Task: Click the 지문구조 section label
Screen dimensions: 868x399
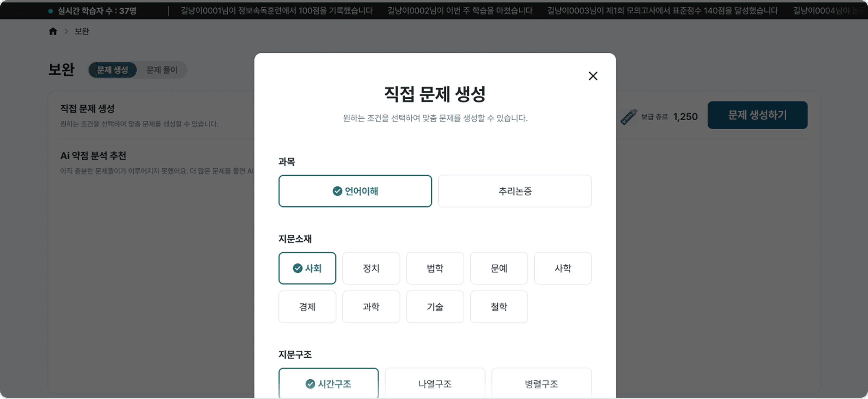Action: pyautogui.click(x=295, y=355)
